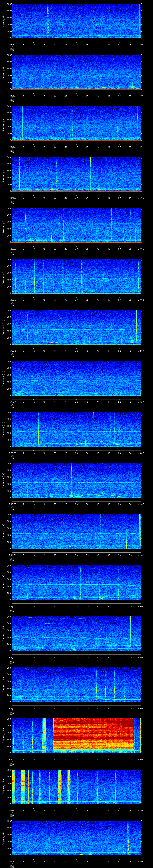Click the '17:46:00' start time label
Viewport: 153px width, 868px height.
12,810
